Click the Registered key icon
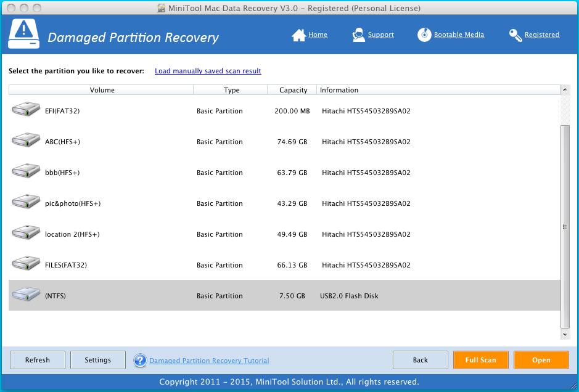579x392 pixels. pyautogui.click(x=515, y=35)
